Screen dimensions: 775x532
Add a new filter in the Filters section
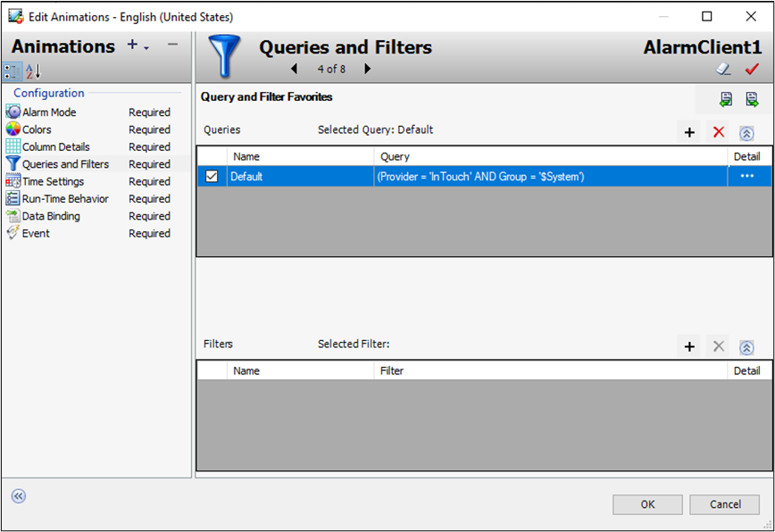689,346
